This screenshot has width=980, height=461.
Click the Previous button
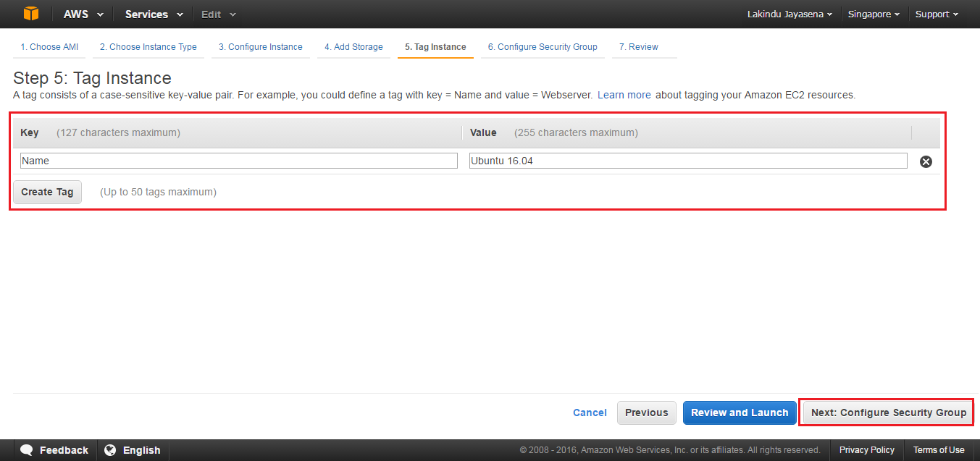point(647,413)
